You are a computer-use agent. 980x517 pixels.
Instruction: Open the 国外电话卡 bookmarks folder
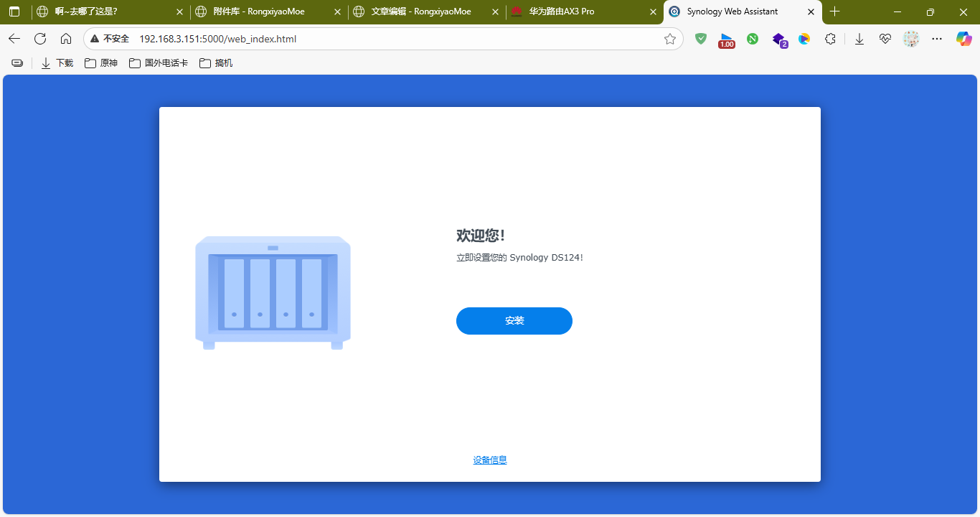point(159,63)
